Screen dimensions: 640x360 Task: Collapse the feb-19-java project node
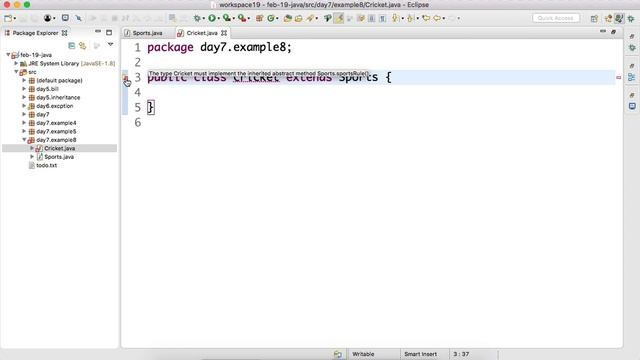click(8, 54)
